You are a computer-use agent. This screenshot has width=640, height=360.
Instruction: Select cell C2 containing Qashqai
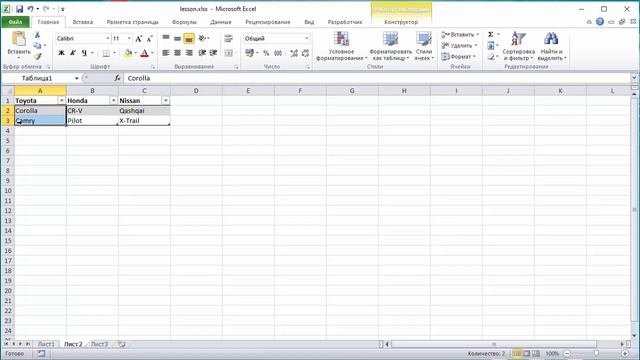pyautogui.click(x=144, y=111)
